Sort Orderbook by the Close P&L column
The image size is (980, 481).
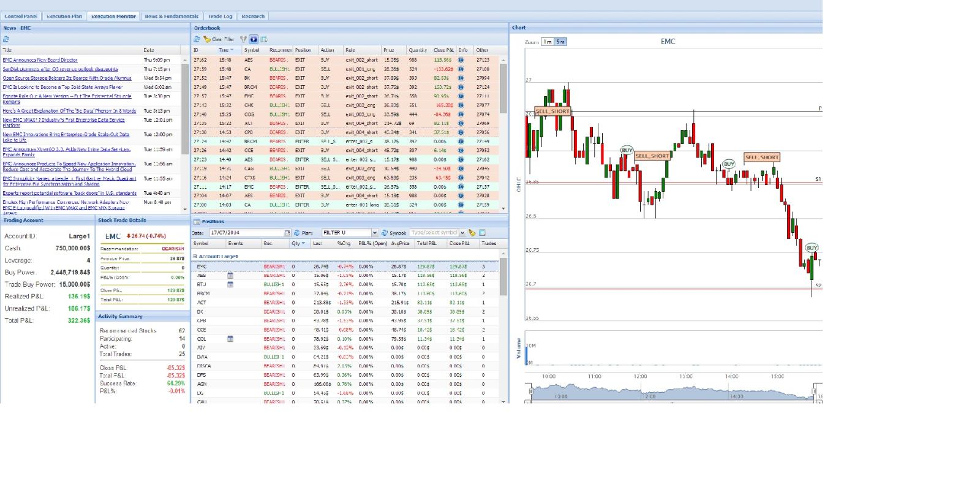[443, 50]
